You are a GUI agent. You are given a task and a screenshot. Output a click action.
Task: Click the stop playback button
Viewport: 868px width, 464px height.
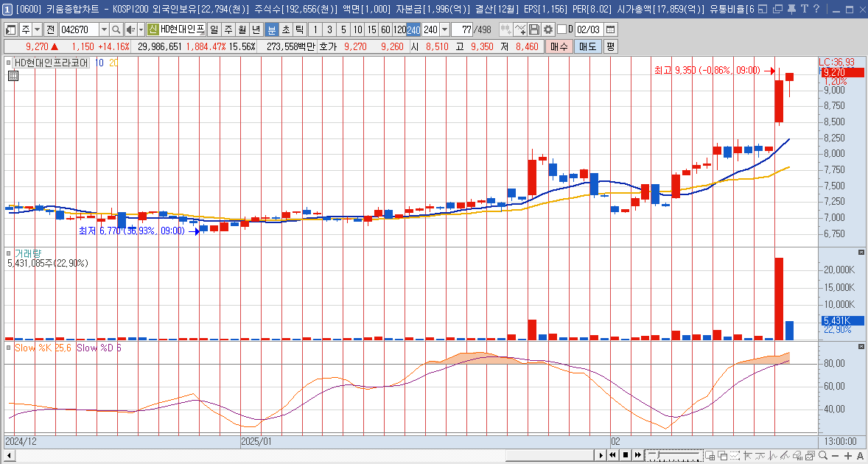626,455
